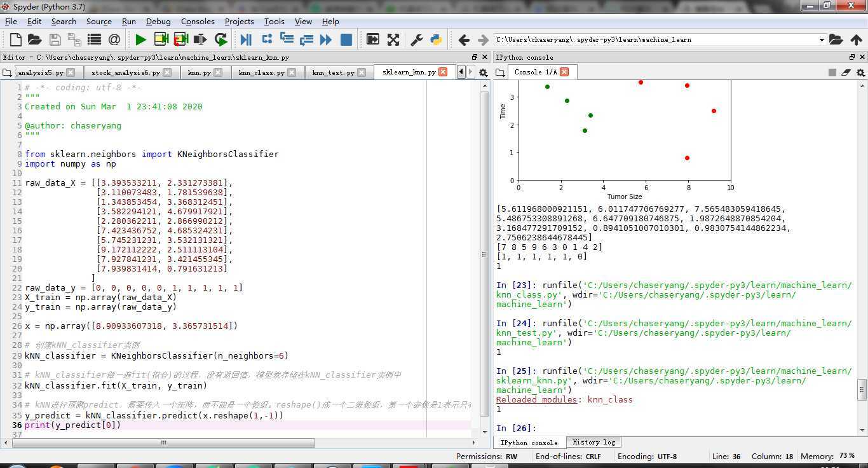Screen dimensions: 868x468
Task: Start debugging with the debug file icon
Action: tap(246, 39)
